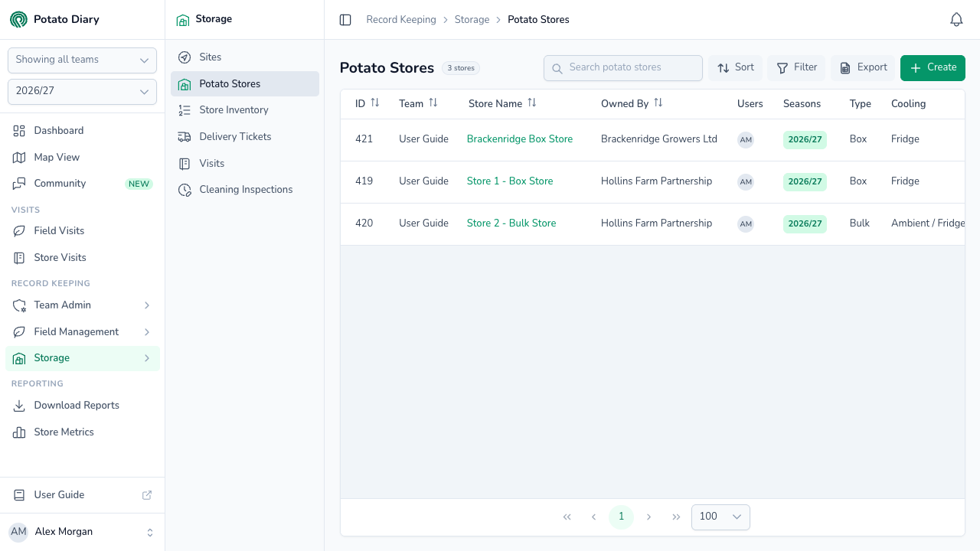Sort by Team column arrows
The height and width of the screenshot is (551, 980).
click(x=433, y=103)
